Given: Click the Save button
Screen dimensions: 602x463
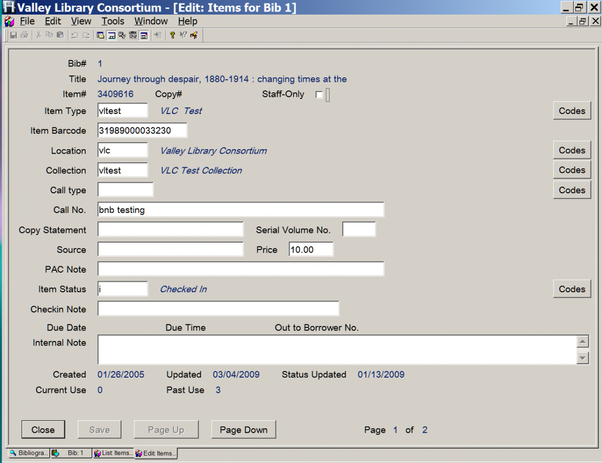Looking at the screenshot, I should pos(99,430).
